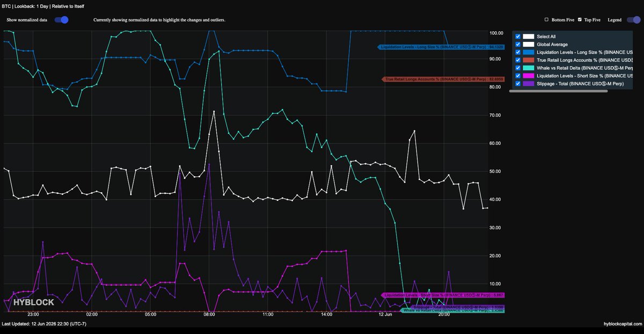Click the Liquidation Levels Short Size 5.867 label
The height and width of the screenshot is (334, 644).
pyautogui.click(x=443, y=295)
